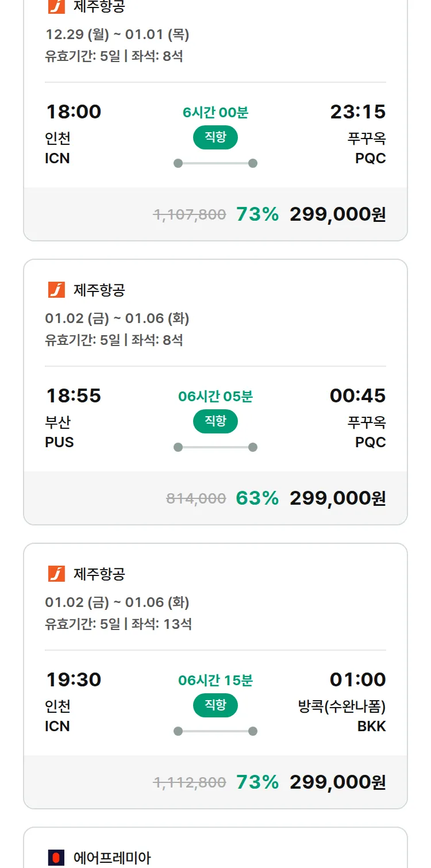Image resolution: width=431 pixels, height=868 pixels.
Task: Select the 299,000원 price next to the 1,107,800 original price
Action: click(337, 214)
